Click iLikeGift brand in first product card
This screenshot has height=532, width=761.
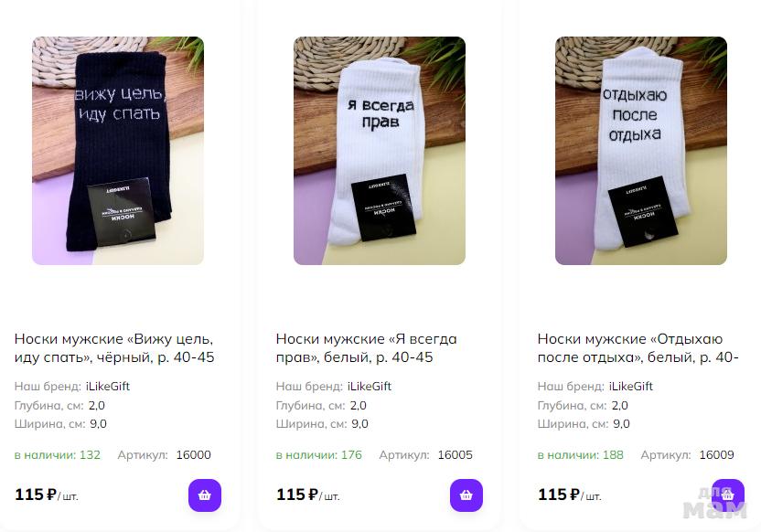pyautogui.click(x=108, y=386)
